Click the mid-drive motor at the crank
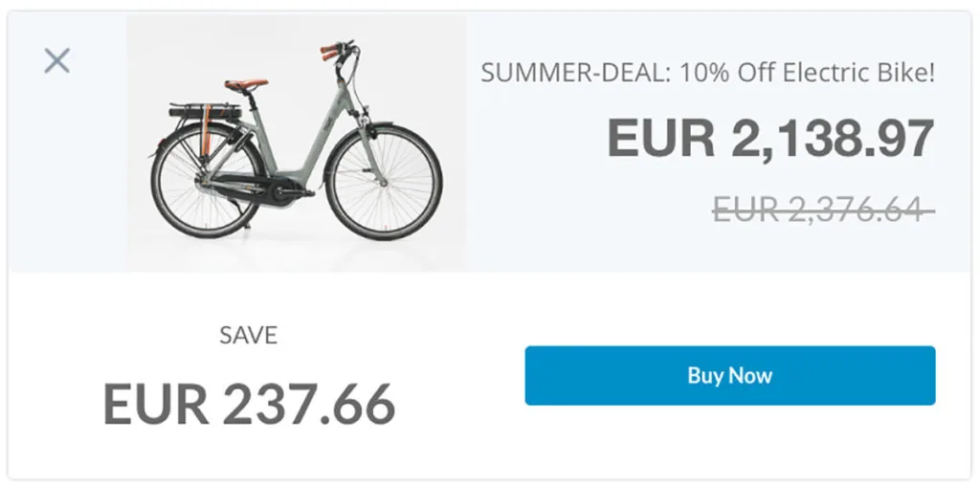Viewport: 980px width, 487px height. pos(283,192)
